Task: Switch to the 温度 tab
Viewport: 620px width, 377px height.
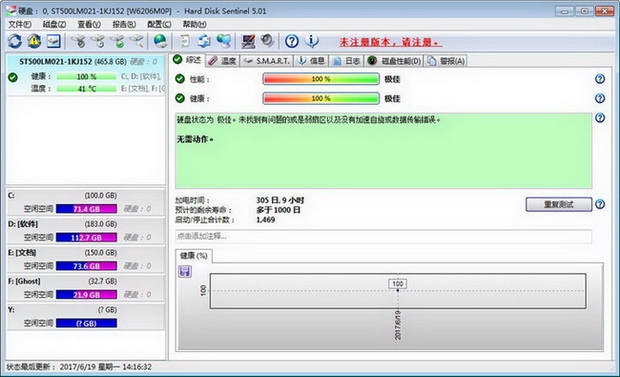Action: pos(222,61)
